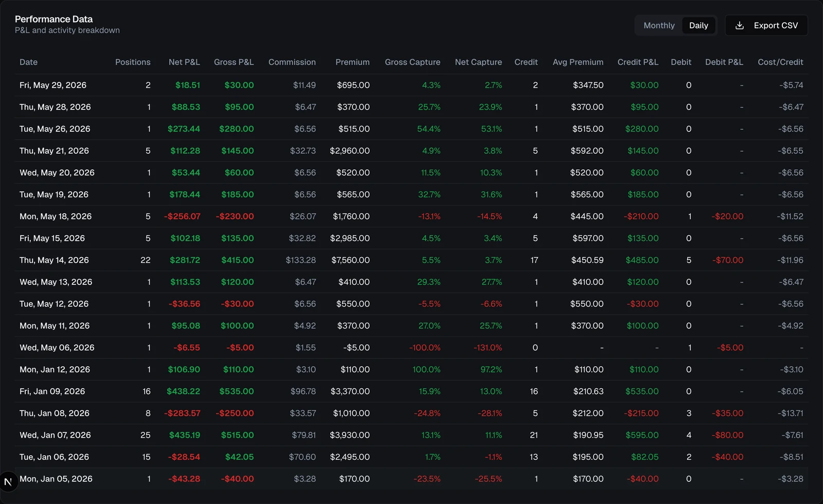Image resolution: width=823 pixels, height=504 pixels.
Task: Select the Fri, May 29, 2026 row
Action: [x=411, y=85]
